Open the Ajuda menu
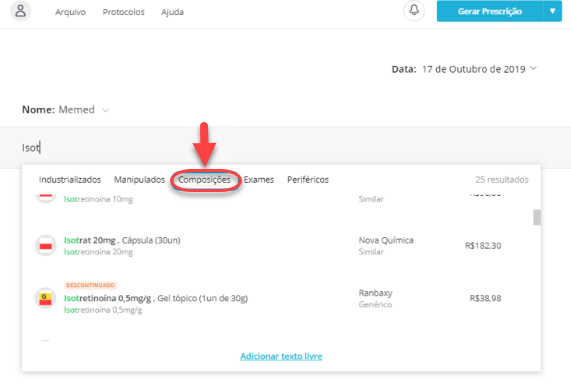The image size is (571, 391). coord(173,12)
